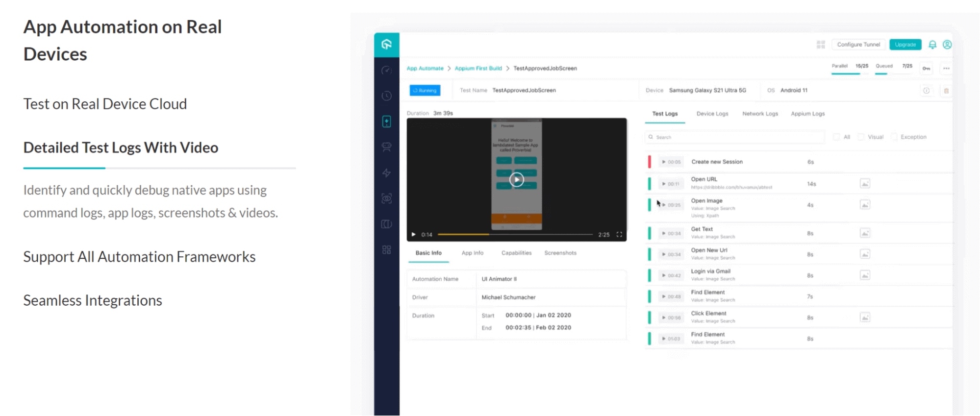
Task: Click the delete trash icon in test header
Action: click(x=946, y=91)
